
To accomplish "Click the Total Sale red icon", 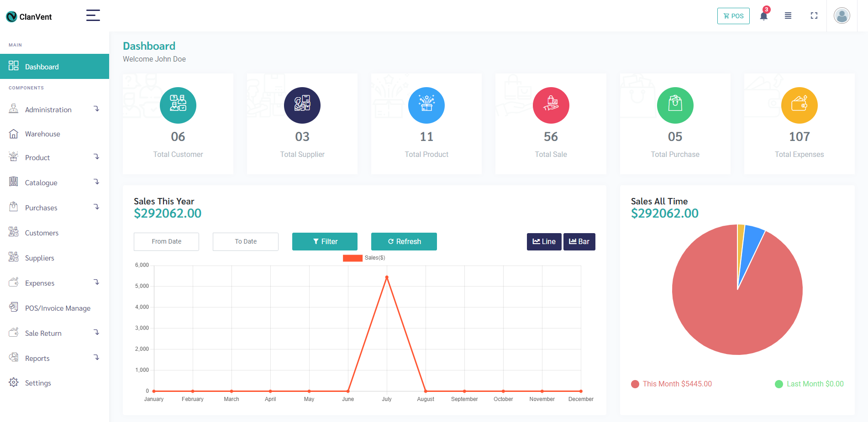I will [551, 105].
